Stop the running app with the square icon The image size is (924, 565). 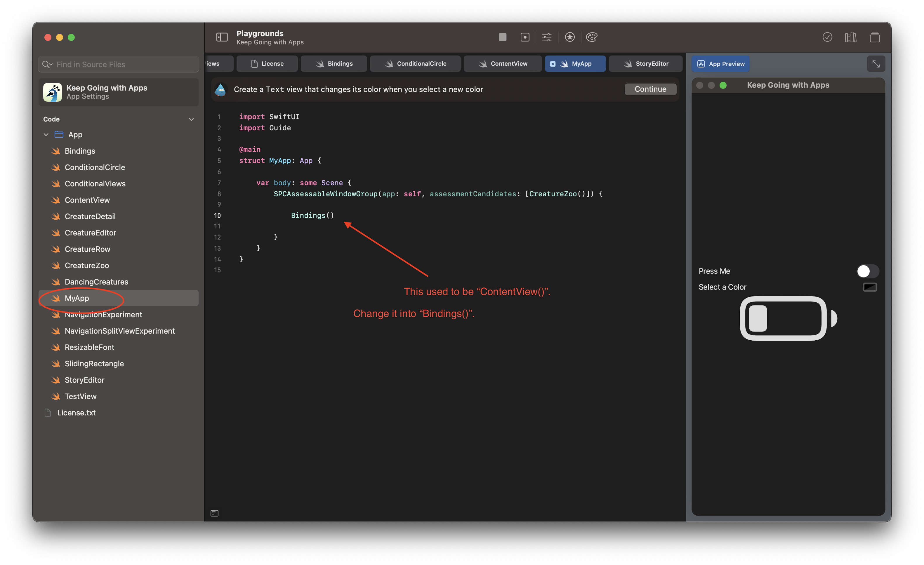(503, 37)
